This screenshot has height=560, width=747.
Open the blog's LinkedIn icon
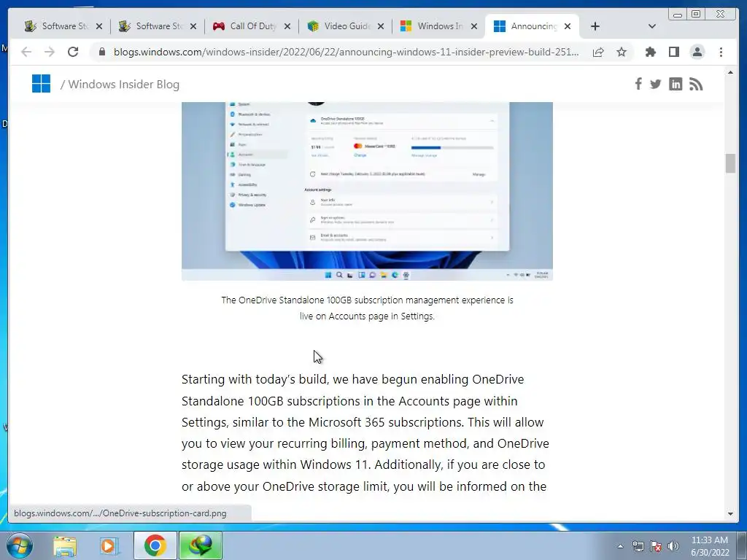[x=675, y=85]
